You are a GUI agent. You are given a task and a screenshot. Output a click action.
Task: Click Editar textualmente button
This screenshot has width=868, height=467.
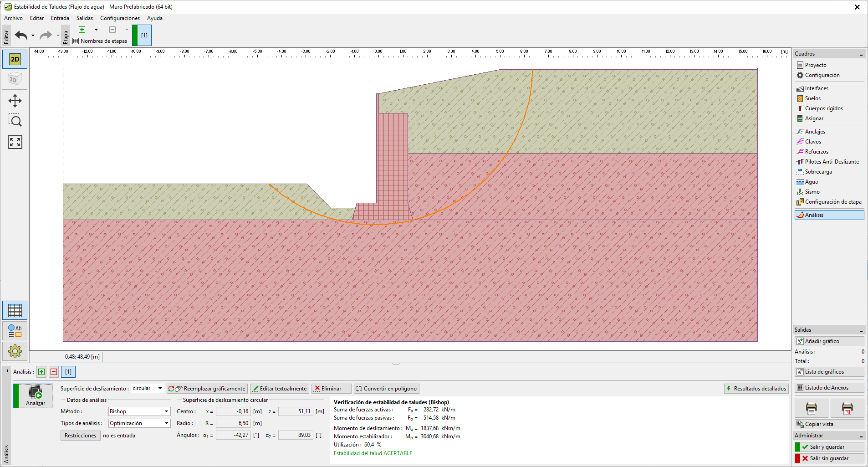click(x=280, y=389)
